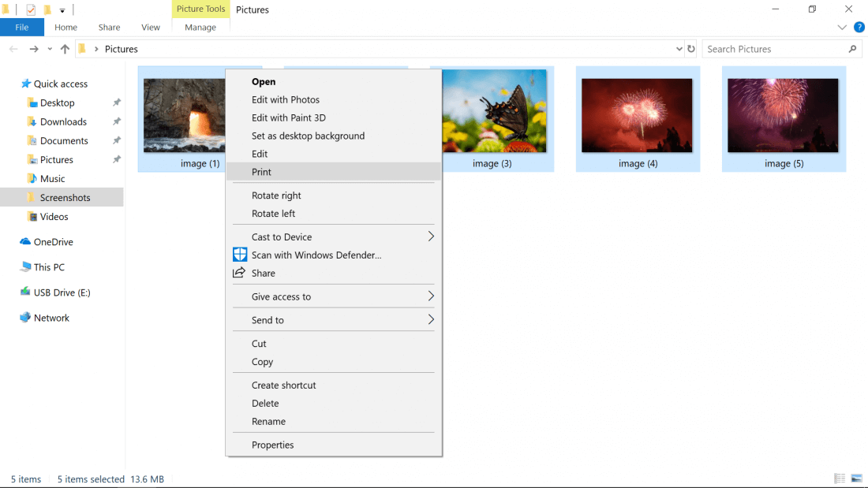Select Edit with Paint 3D
Screen dimensions: 868x488
click(333, 117)
